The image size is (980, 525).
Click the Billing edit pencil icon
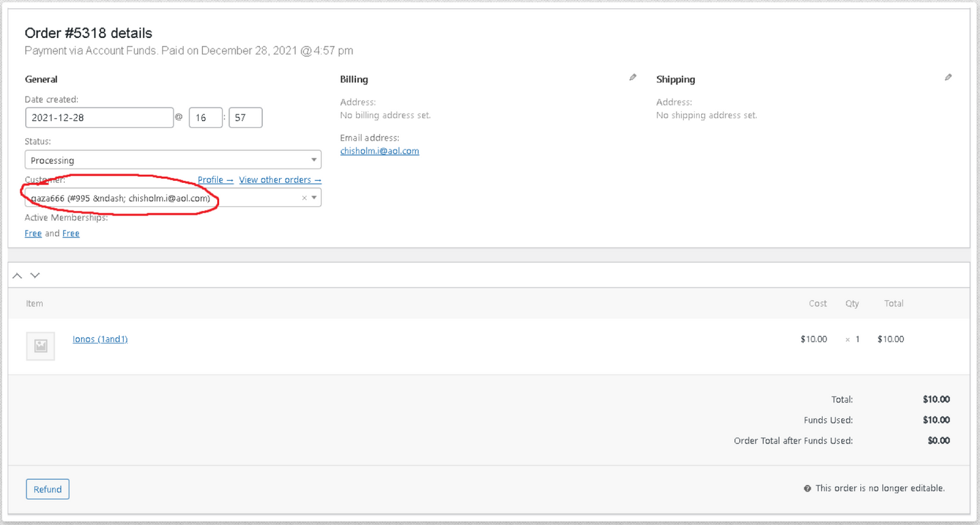click(633, 78)
